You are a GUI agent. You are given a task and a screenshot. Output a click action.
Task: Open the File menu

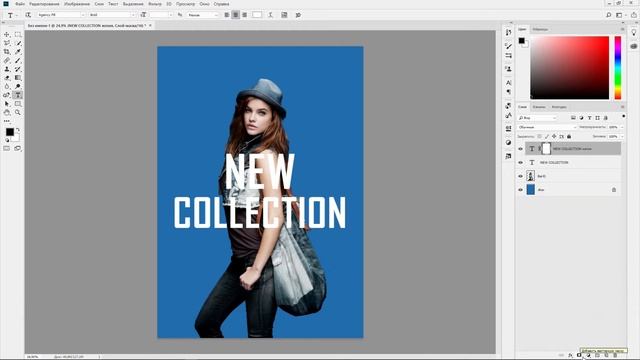[x=20, y=4]
